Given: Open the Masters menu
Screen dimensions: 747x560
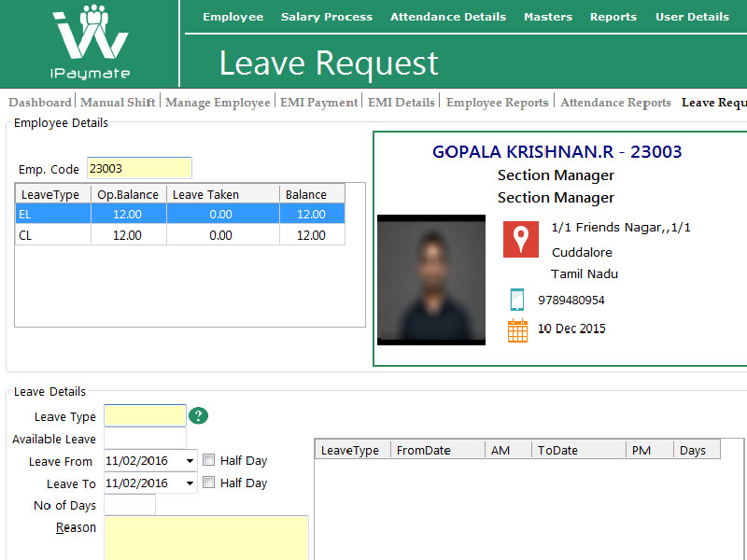Looking at the screenshot, I should [x=548, y=17].
